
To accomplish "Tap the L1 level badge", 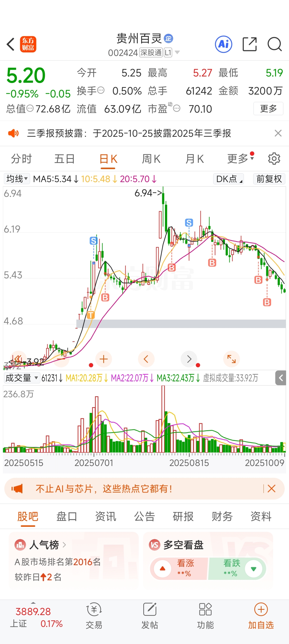I will coord(168,53).
